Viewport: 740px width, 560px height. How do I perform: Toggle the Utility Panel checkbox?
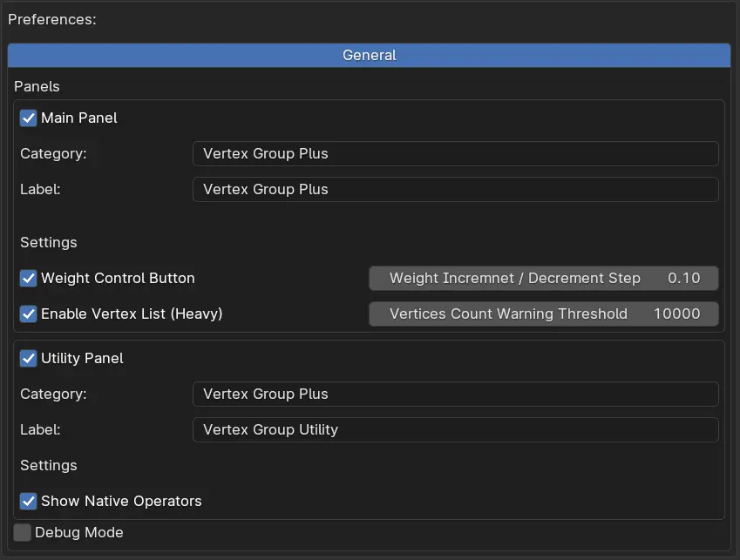[x=29, y=358]
